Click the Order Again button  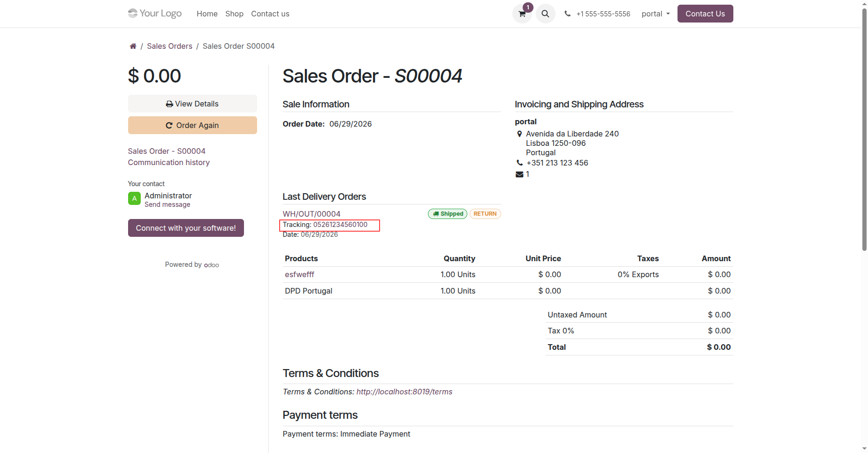192,125
